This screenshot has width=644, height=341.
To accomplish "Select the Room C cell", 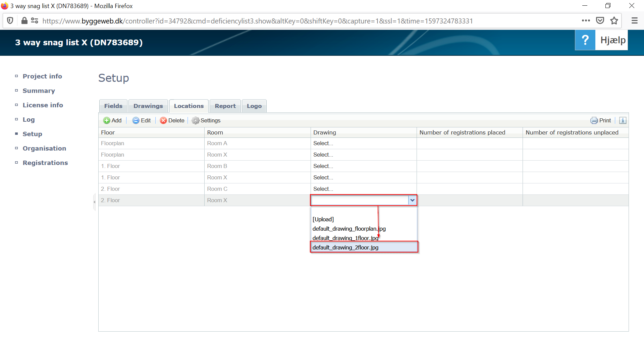I will [257, 189].
